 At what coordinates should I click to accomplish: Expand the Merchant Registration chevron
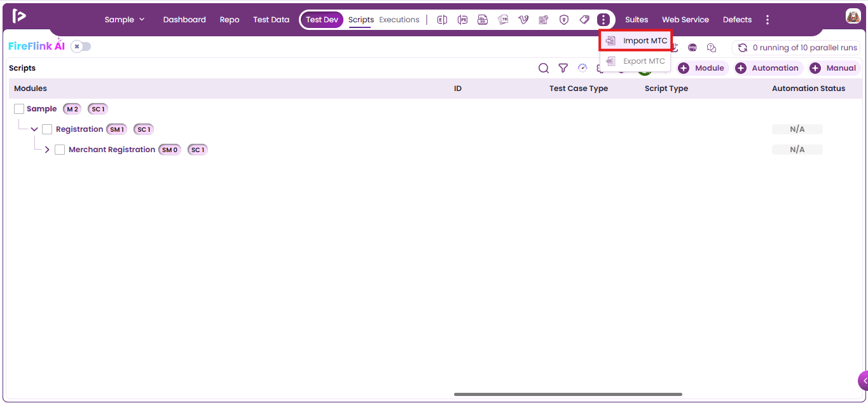point(47,150)
